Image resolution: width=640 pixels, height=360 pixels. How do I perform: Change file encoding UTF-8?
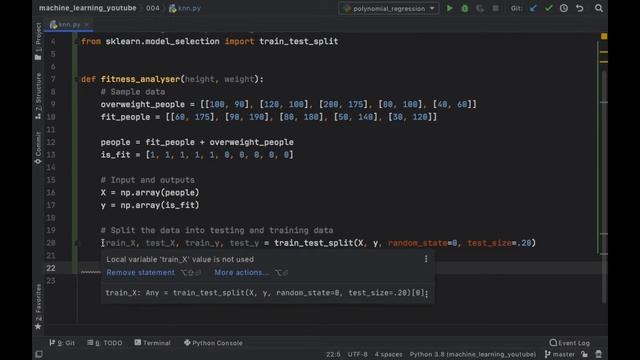click(x=358, y=354)
